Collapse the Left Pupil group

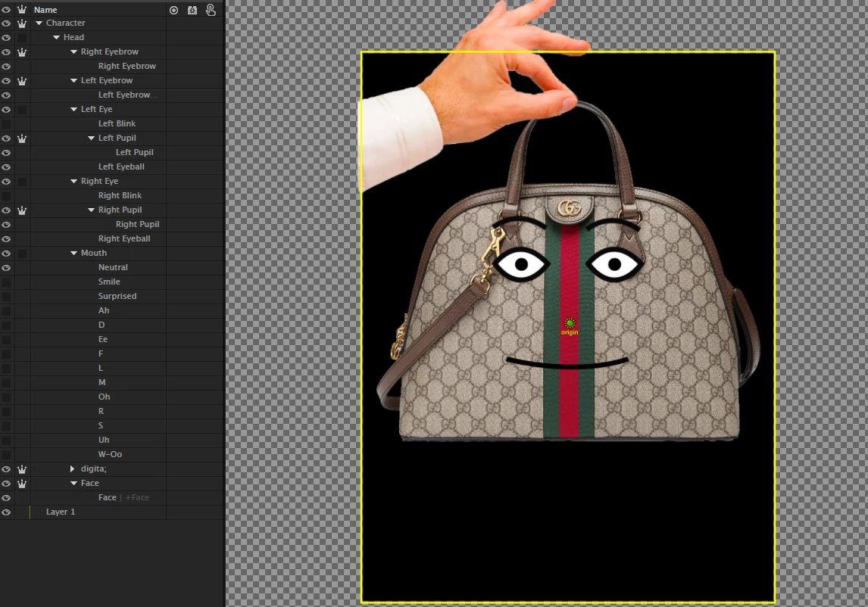[x=92, y=139]
